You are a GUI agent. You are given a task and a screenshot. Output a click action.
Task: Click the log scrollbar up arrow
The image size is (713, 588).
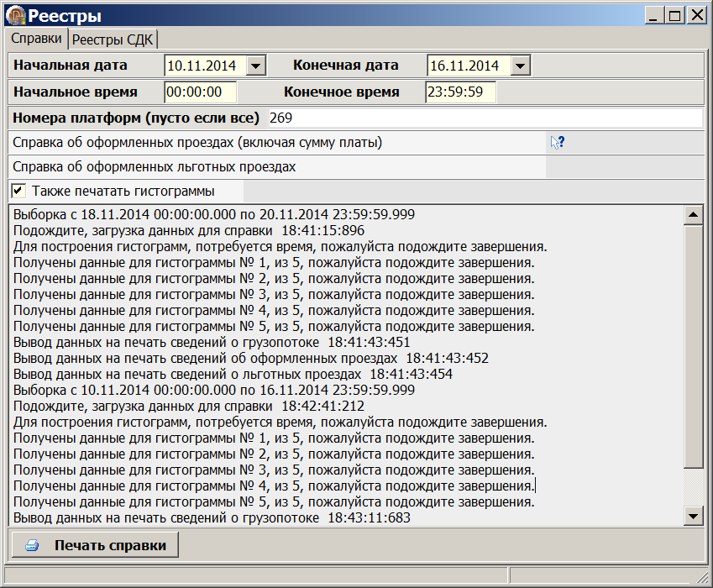coord(694,214)
